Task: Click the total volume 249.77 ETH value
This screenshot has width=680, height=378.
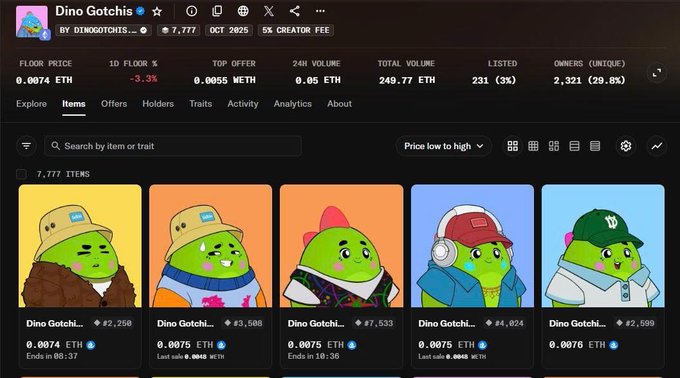Action: 407,80
